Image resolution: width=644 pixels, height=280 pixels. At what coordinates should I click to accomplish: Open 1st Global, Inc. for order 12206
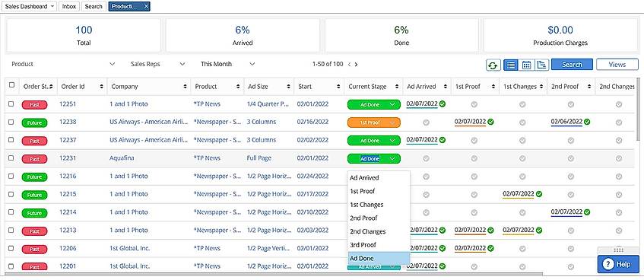click(130, 248)
